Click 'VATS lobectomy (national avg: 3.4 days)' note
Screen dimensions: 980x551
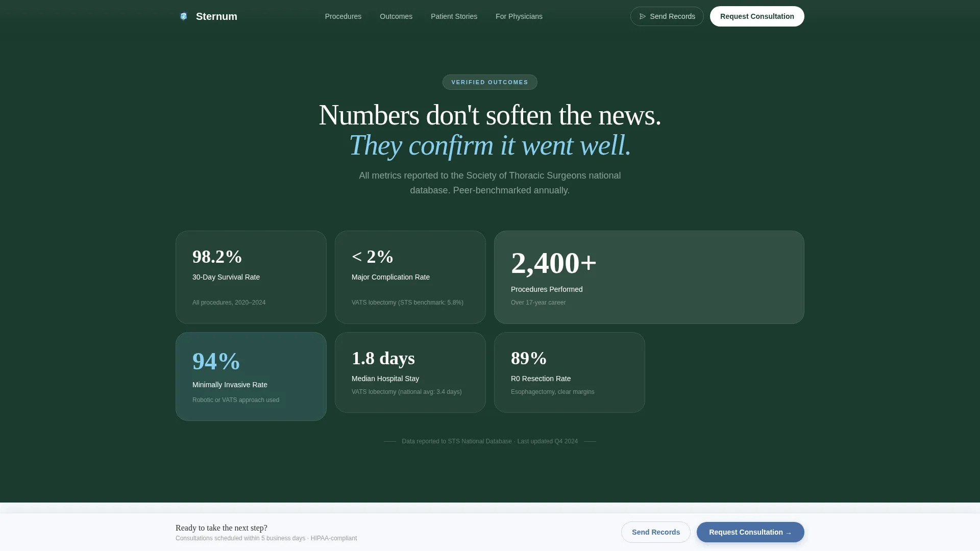(406, 392)
